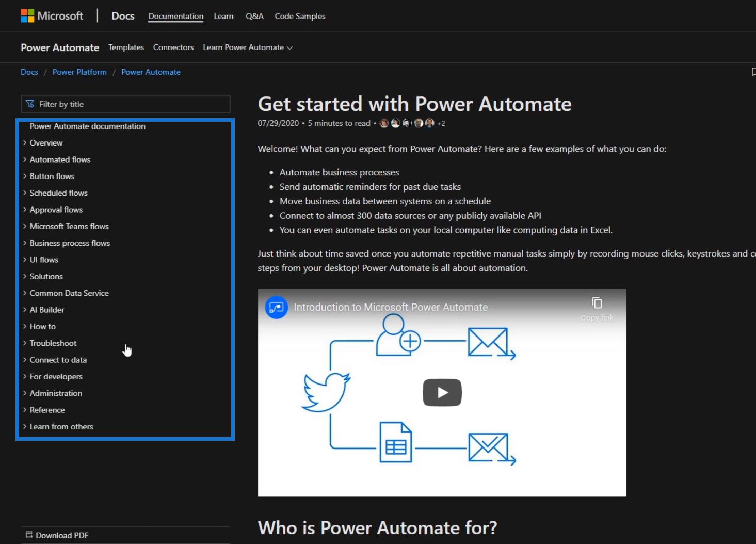Viewport: 756px width, 544px height.
Task: Expand the UI flows chevron
Action: (25, 260)
